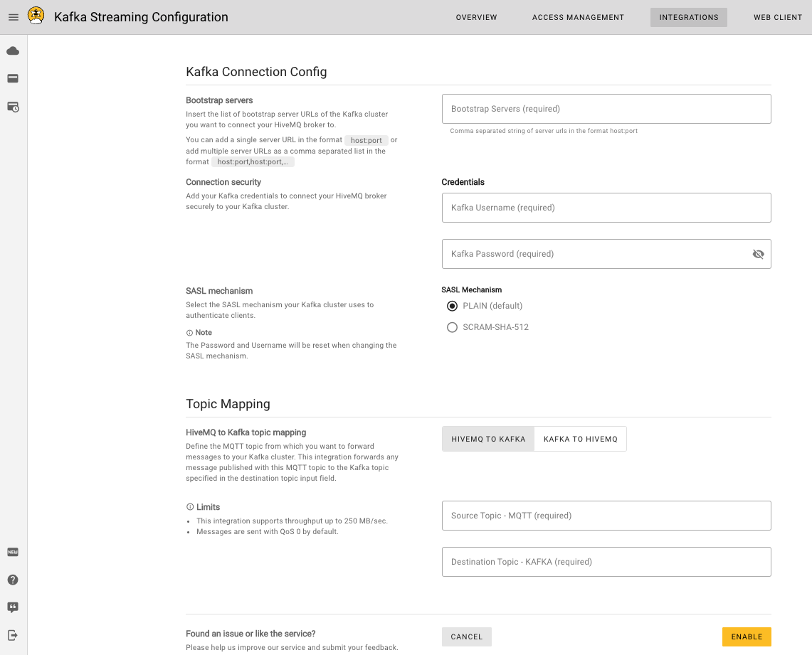
Task: Open the payment history sidebar icon
Action: (13, 107)
